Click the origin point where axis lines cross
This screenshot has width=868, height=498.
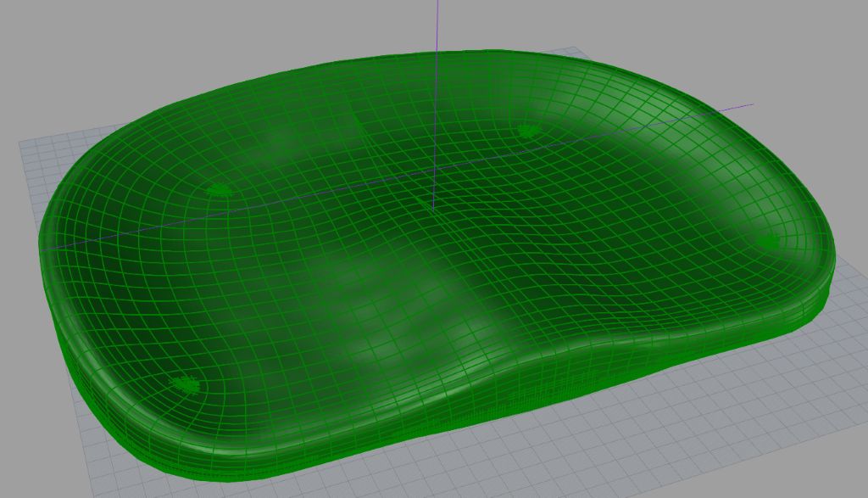tap(436, 170)
